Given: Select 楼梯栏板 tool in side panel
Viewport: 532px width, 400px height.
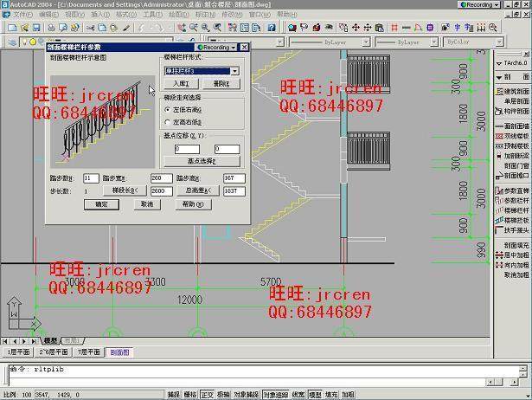Looking at the screenshot, I should 512,221.
